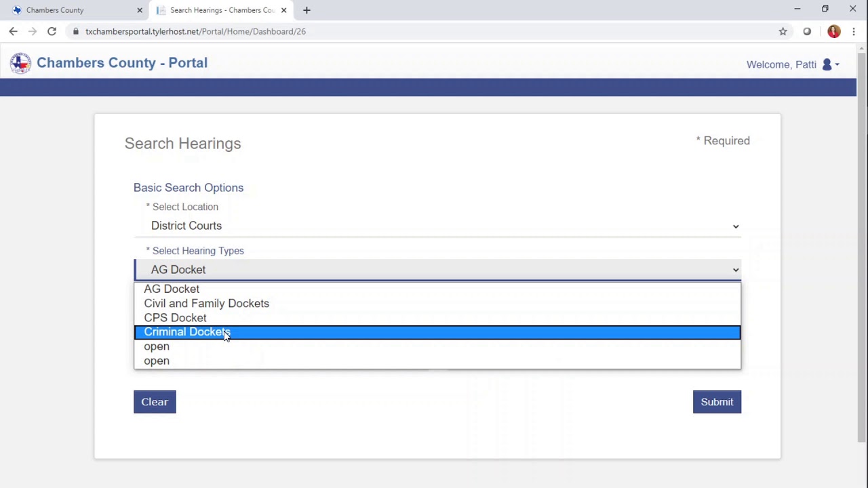Click Chambers County - Portal title link
868x488 pixels.
click(x=122, y=63)
